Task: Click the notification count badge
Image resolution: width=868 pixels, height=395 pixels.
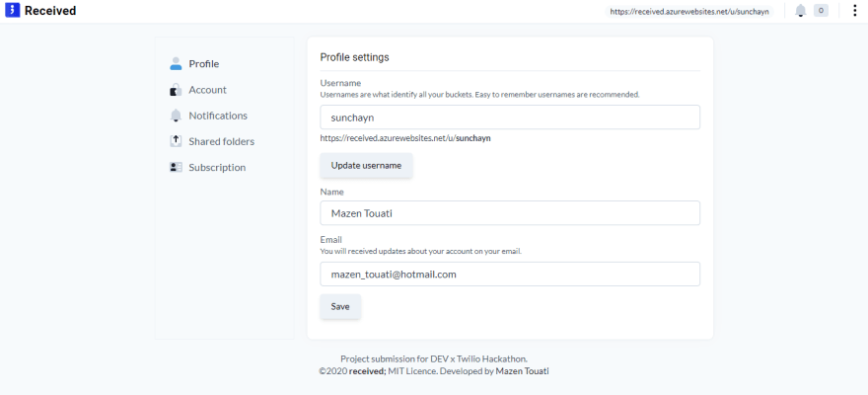Action: tap(821, 11)
